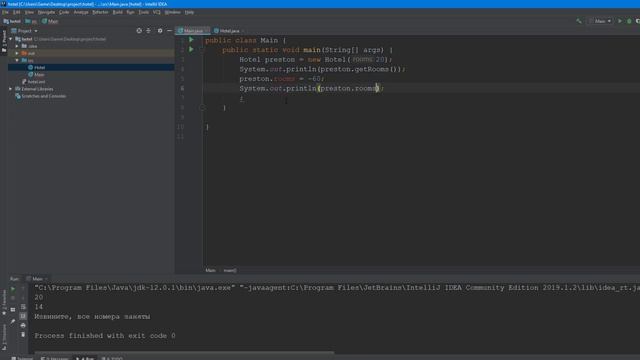The height and width of the screenshot is (360, 640).
Task: Hide the Project tool window
Action: click(x=169, y=31)
